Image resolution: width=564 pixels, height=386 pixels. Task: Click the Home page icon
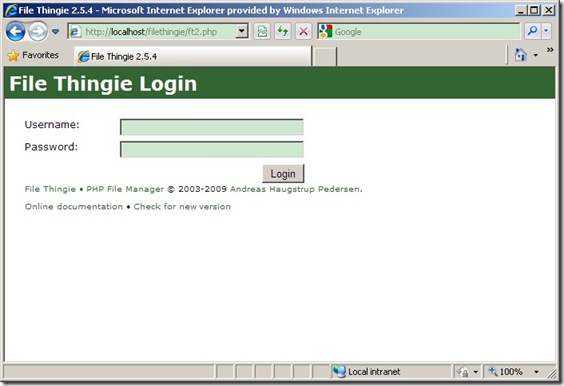point(520,55)
